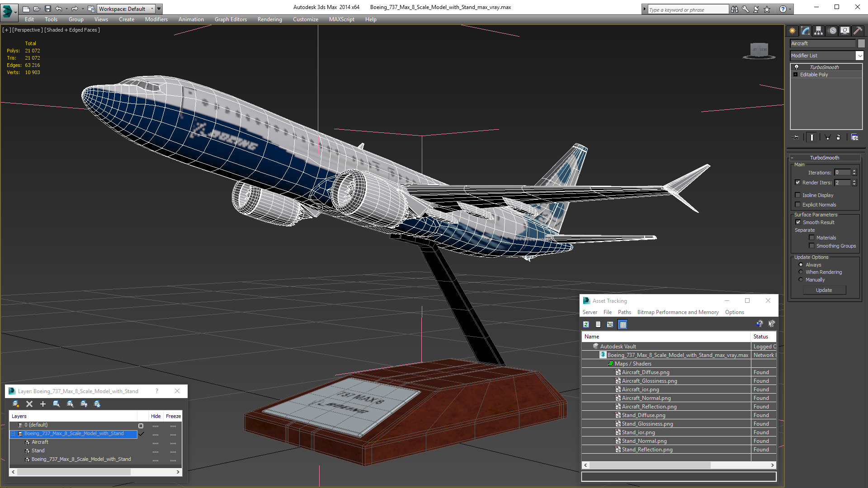
Task: Remove modifier from the stack icon
Action: click(x=839, y=137)
